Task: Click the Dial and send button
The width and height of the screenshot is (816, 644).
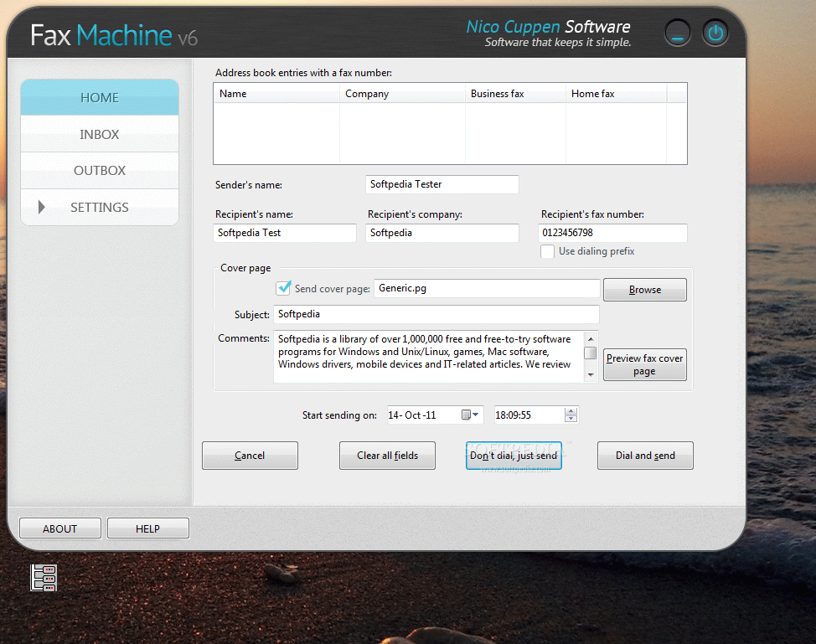Action: 645,456
